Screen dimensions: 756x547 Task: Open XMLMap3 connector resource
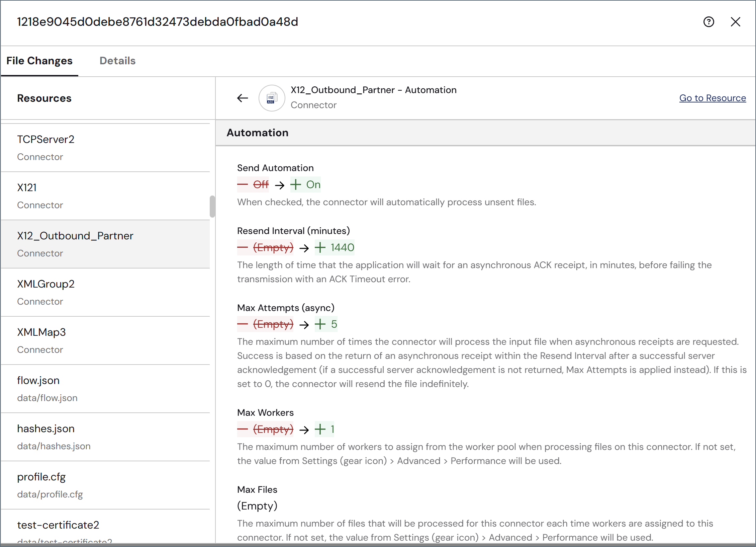tap(105, 340)
